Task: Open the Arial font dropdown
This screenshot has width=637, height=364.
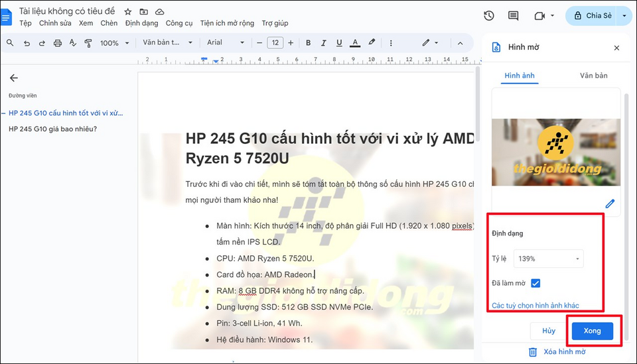Action: [x=226, y=43]
